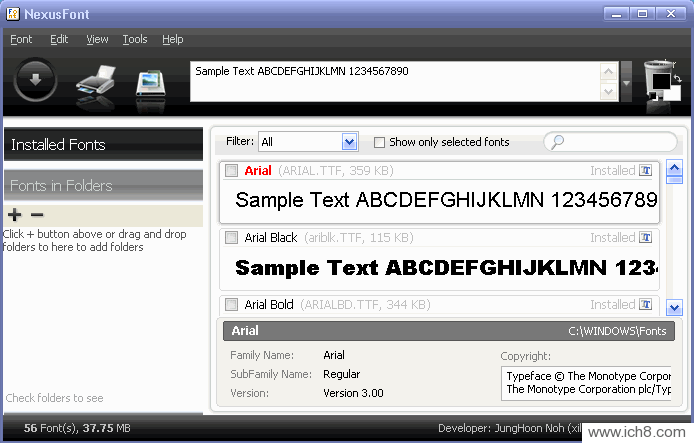Click (ariblk.TTF, 115 KB) file info
The height and width of the screenshot is (443, 694).
[x=359, y=238]
